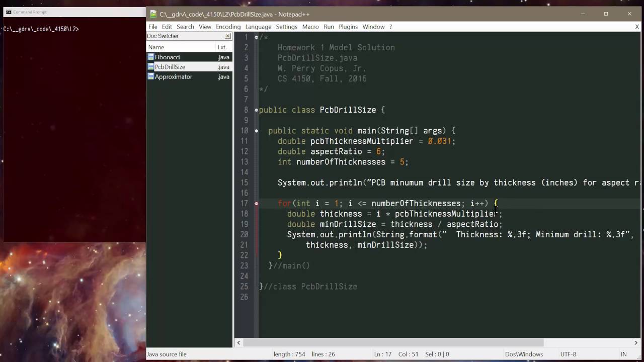
Task: Open the Macro menu
Action: click(310, 27)
